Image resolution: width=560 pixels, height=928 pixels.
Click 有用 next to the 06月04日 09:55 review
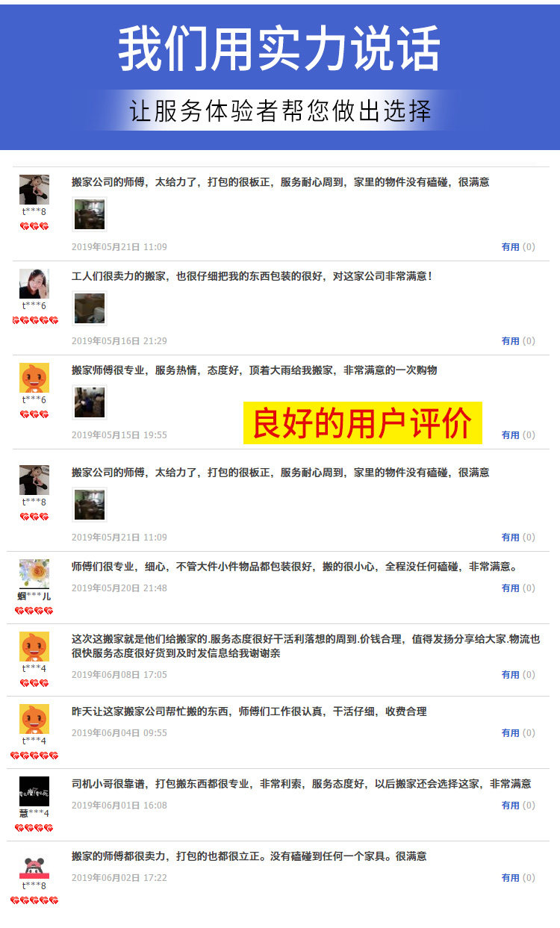pos(510,733)
